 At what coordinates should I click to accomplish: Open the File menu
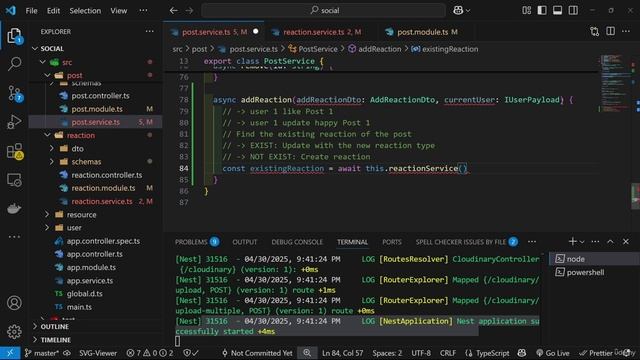point(31,11)
